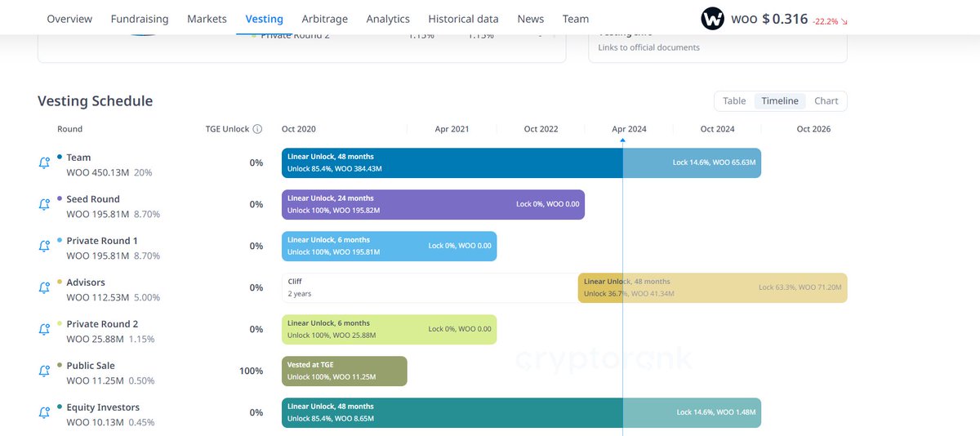Open the Historical data tab
The height and width of the screenshot is (436, 980).
click(x=463, y=19)
